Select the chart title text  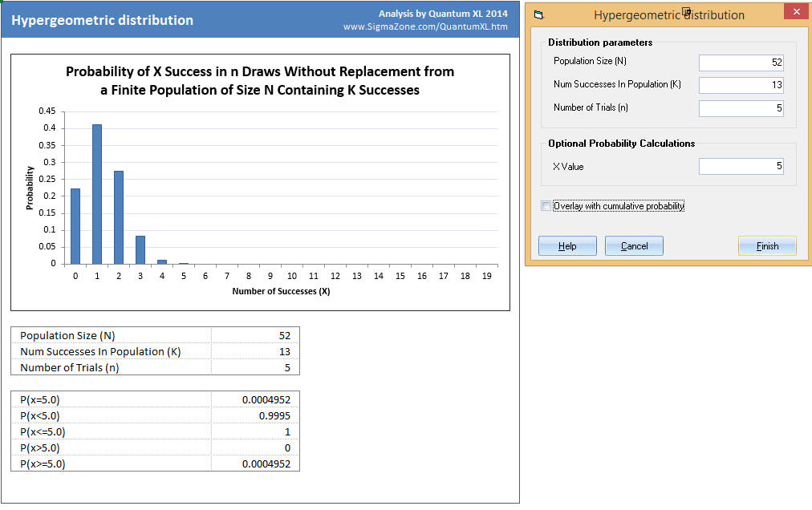coord(260,81)
